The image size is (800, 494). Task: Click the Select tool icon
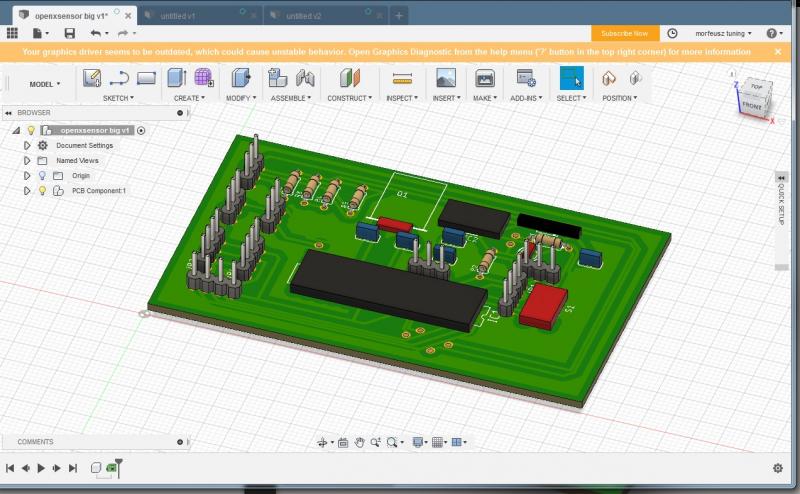(571, 78)
